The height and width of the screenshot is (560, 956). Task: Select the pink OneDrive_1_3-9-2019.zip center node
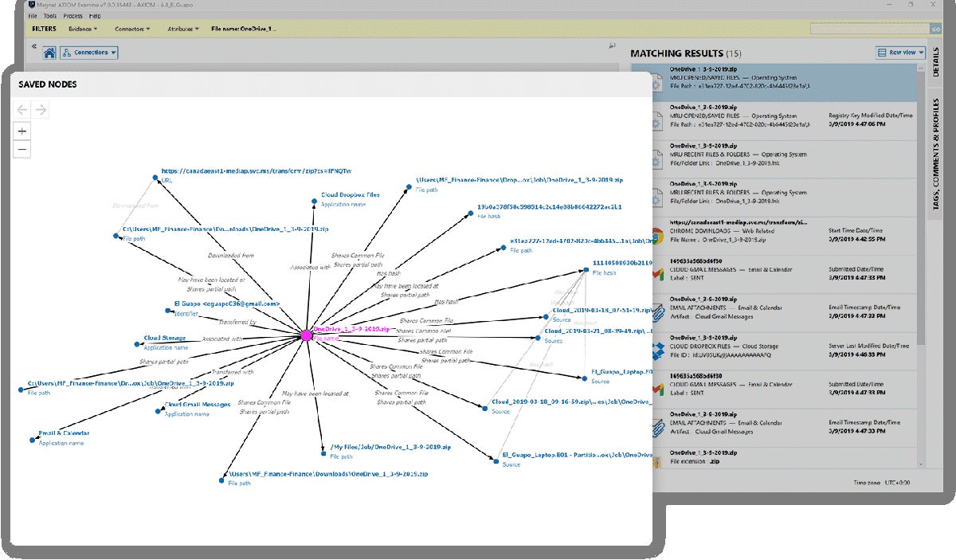pos(306,335)
